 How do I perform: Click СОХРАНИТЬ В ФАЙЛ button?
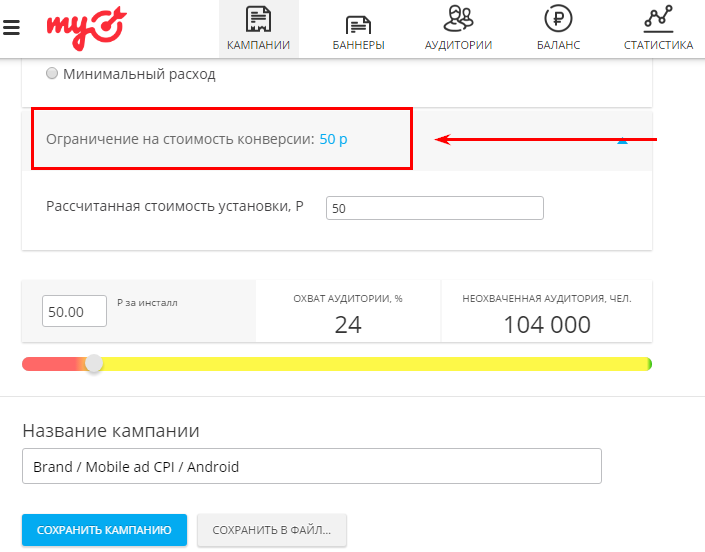click(272, 530)
